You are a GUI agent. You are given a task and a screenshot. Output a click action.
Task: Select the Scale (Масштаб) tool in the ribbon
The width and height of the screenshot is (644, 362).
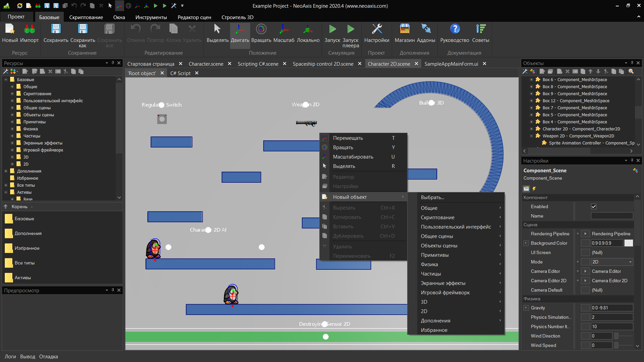pyautogui.click(x=283, y=33)
